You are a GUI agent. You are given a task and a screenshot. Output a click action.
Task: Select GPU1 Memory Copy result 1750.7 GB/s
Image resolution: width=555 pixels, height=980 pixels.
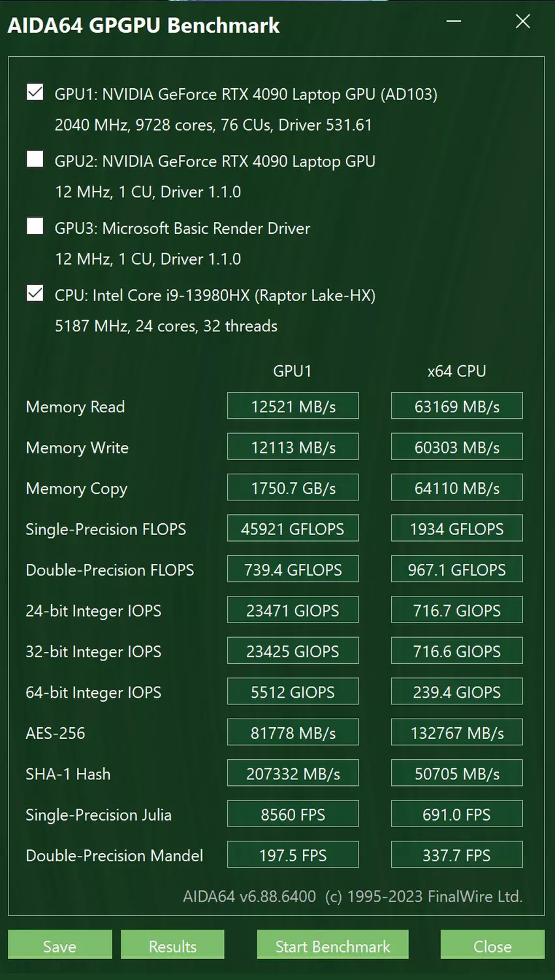[x=293, y=488]
